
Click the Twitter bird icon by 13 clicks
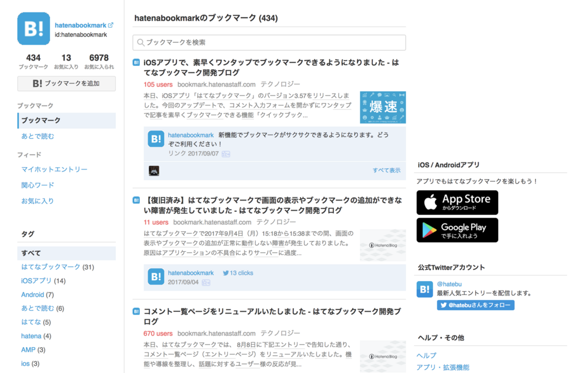(x=225, y=273)
